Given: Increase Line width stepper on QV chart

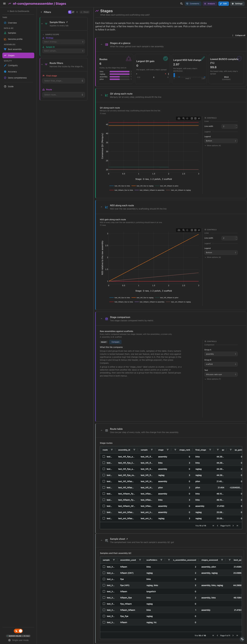Looking at the screenshot, I should pyautogui.click(x=236, y=126).
